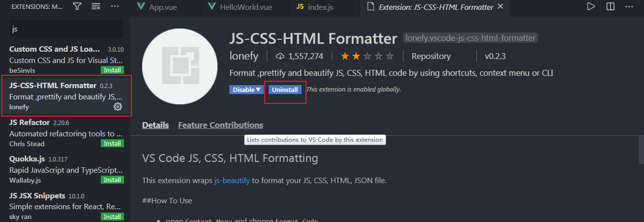The image size is (644, 222).
Task: Open the lonefy publisher link
Action: pyautogui.click(x=244, y=56)
